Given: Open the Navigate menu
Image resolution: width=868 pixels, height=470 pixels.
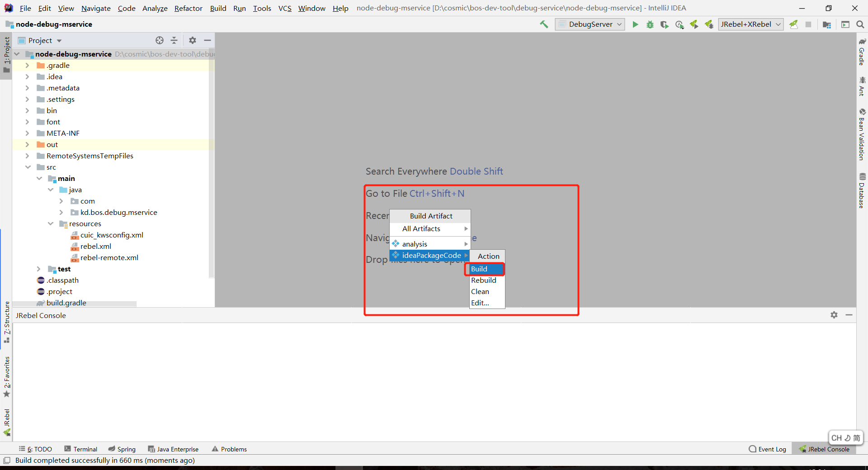Looking at the screenshot, I should [x=96, y=8].
